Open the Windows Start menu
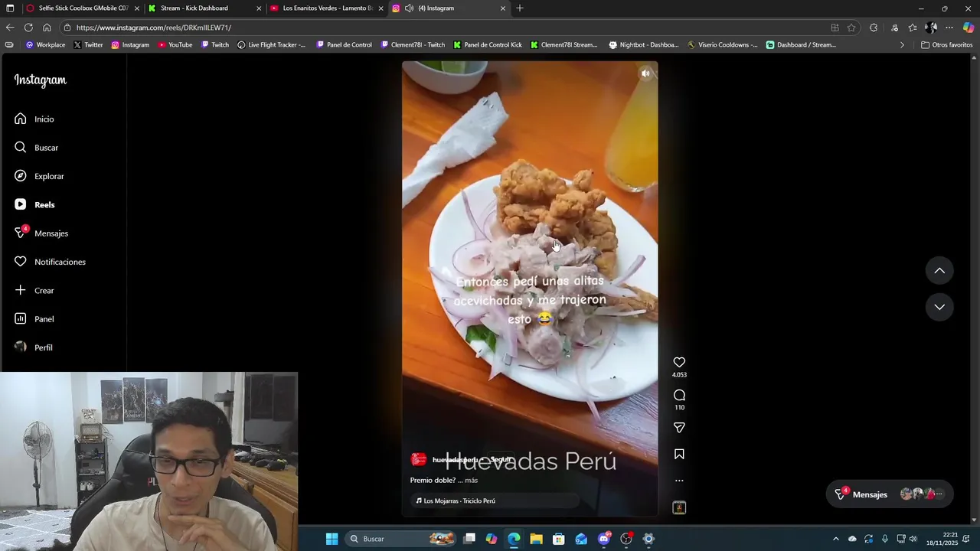The image size is (980, 551). [332, 539]
